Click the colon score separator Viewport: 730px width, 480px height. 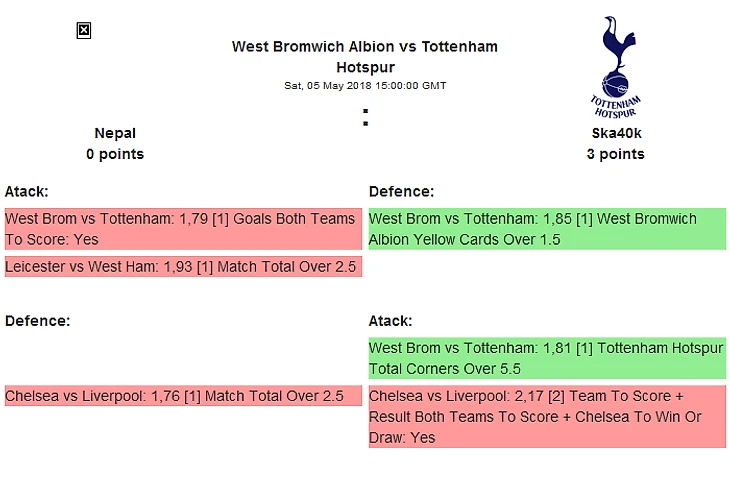pyautogui.click(x=366, y=119)
